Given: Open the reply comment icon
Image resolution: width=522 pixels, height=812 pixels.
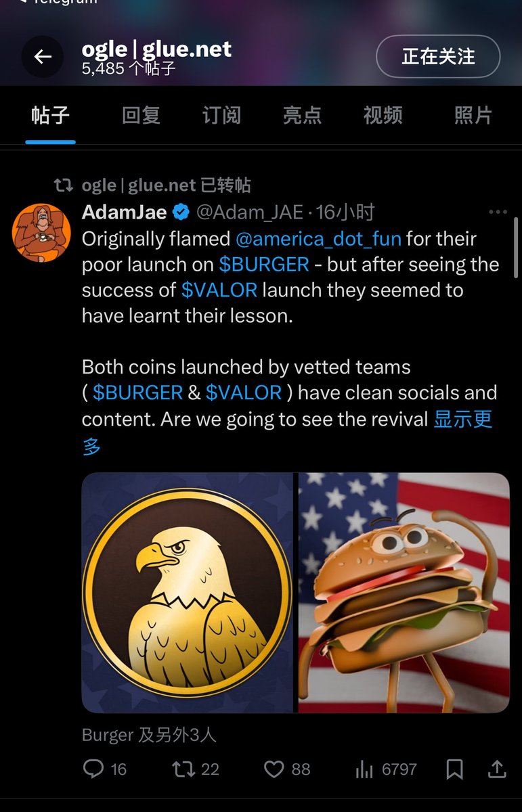Looking at the screenshot, I should coord(93,769).
